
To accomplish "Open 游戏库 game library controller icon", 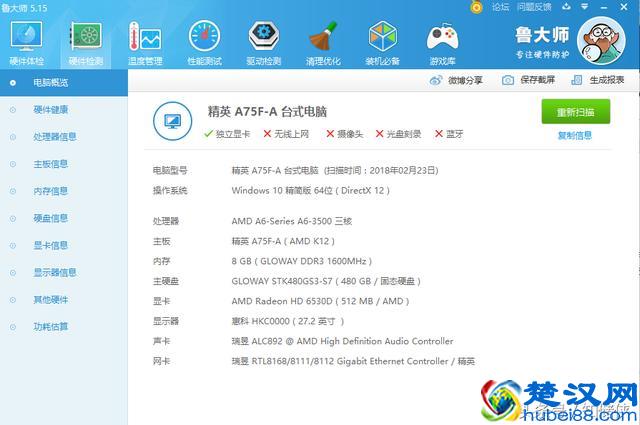I will (x=442, y=43).
